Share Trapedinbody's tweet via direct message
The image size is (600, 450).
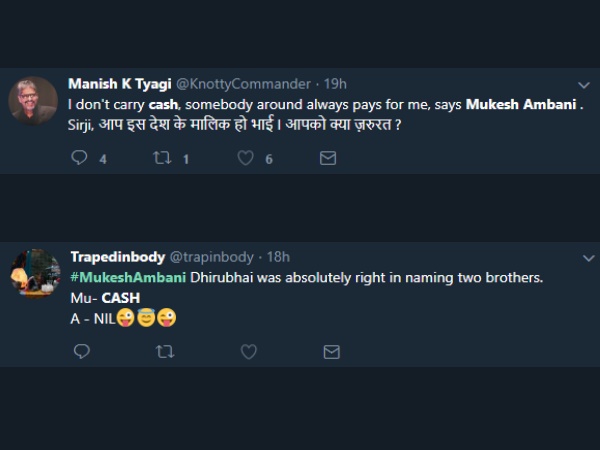point(331,351)
